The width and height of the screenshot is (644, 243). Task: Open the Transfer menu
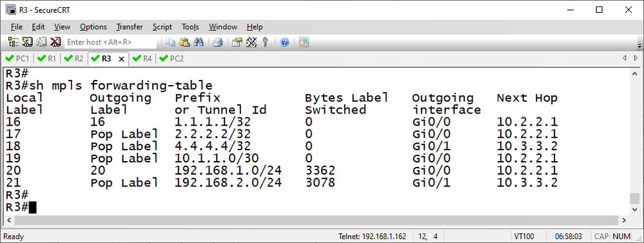130,27
